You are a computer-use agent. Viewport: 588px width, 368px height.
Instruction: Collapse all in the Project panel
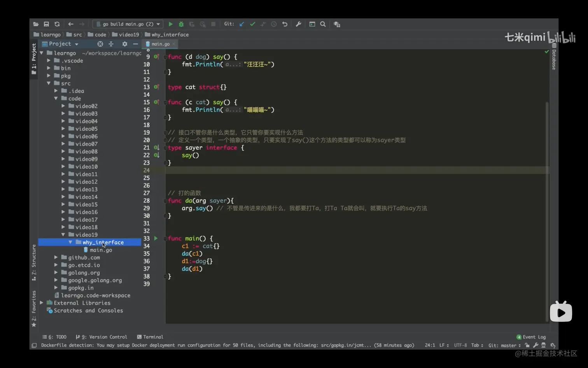[x=111, y=44]
